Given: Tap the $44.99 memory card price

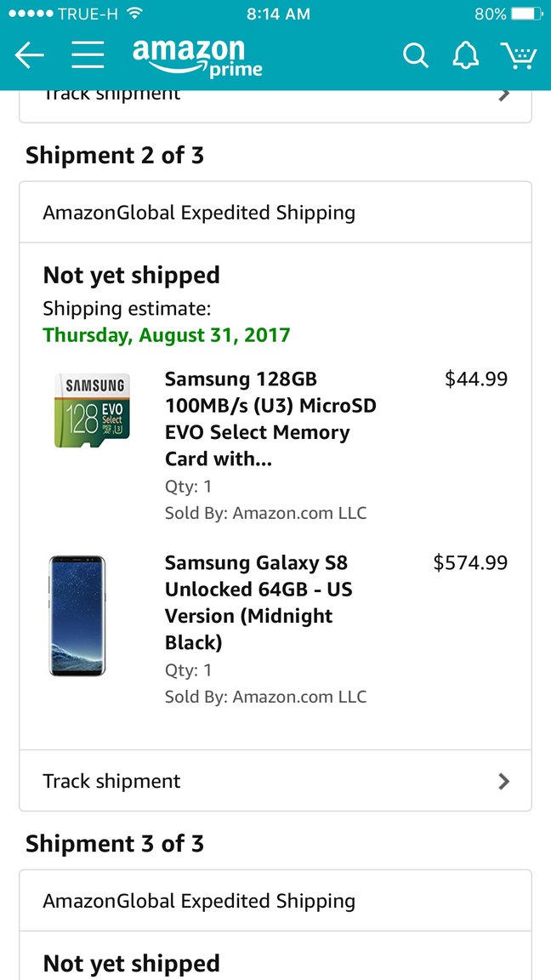Looking at the screenshot, I should (x=476, y=379).
